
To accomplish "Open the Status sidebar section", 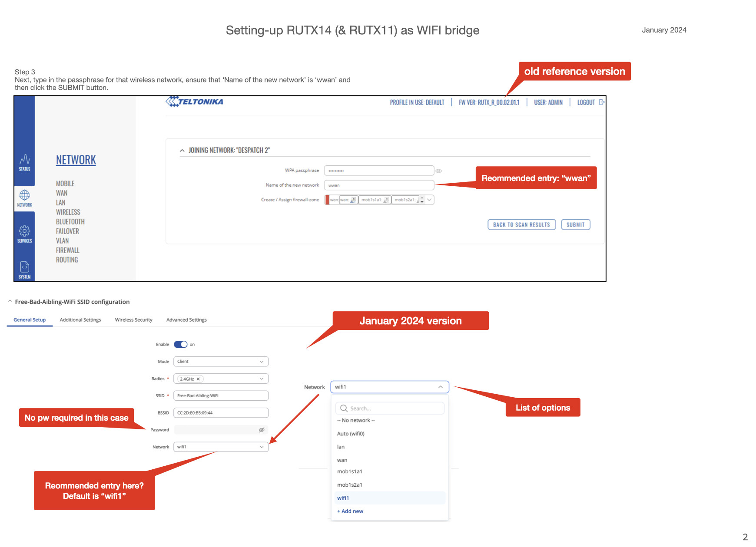I will coord(24,162).
